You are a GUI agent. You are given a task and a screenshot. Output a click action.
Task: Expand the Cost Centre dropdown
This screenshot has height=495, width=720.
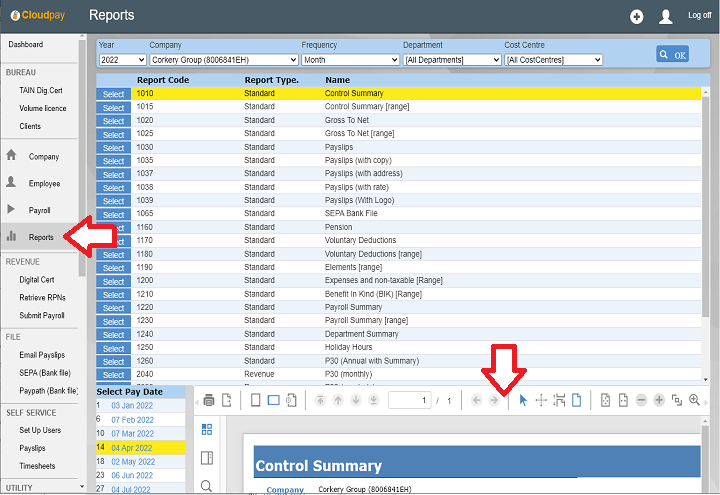point(553,60)
